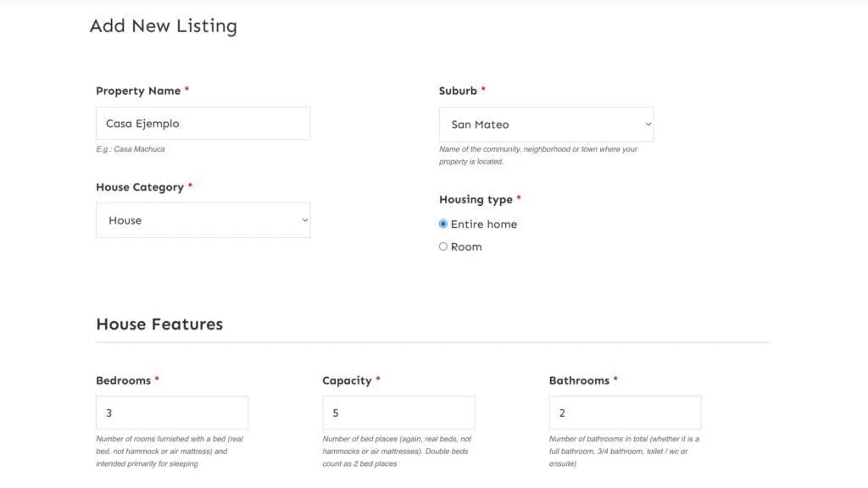Click the Bedrooms field label
Screen dimensions: 868x488
coord(123,380)
